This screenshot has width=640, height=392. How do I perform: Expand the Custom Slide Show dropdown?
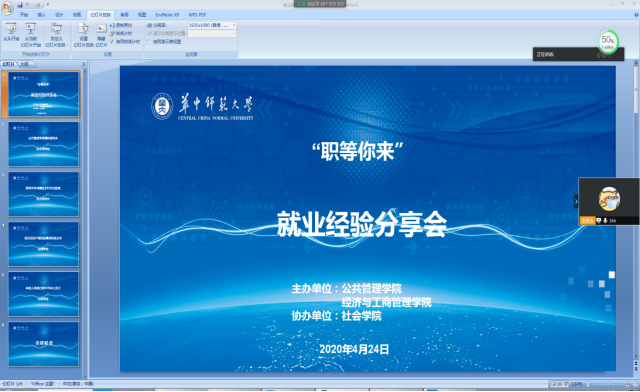coord(56,35)
